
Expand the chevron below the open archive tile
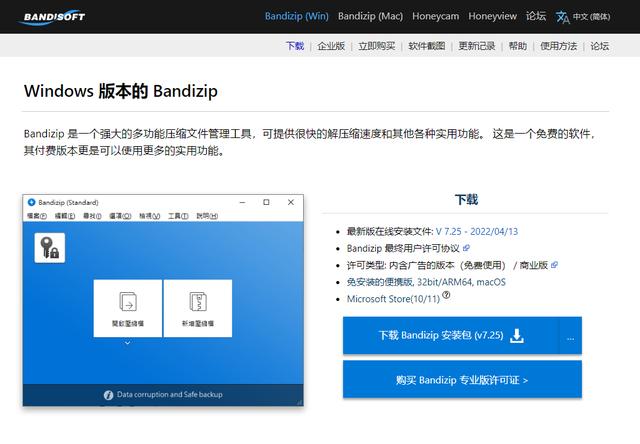click(128, 343)
